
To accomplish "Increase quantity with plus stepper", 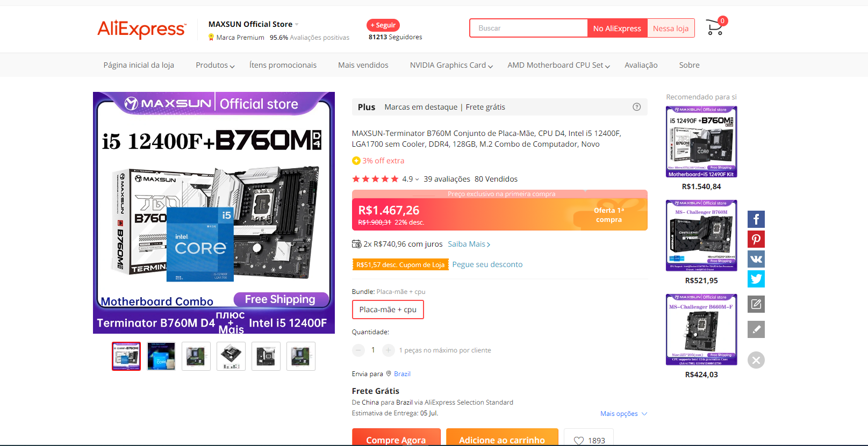I will [388, 350].
